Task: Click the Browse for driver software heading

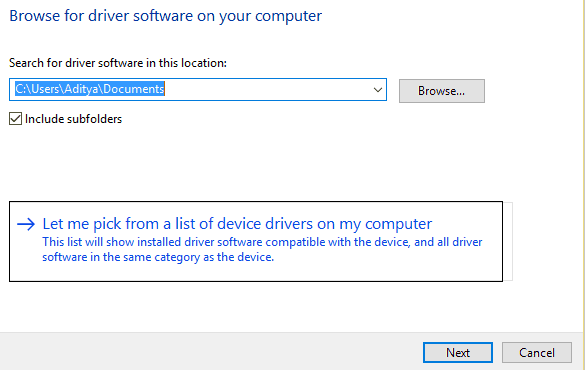Action: (x=166, y=16)
